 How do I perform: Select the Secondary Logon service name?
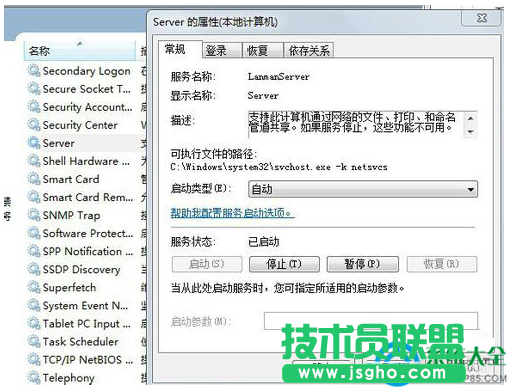point(86,71)
